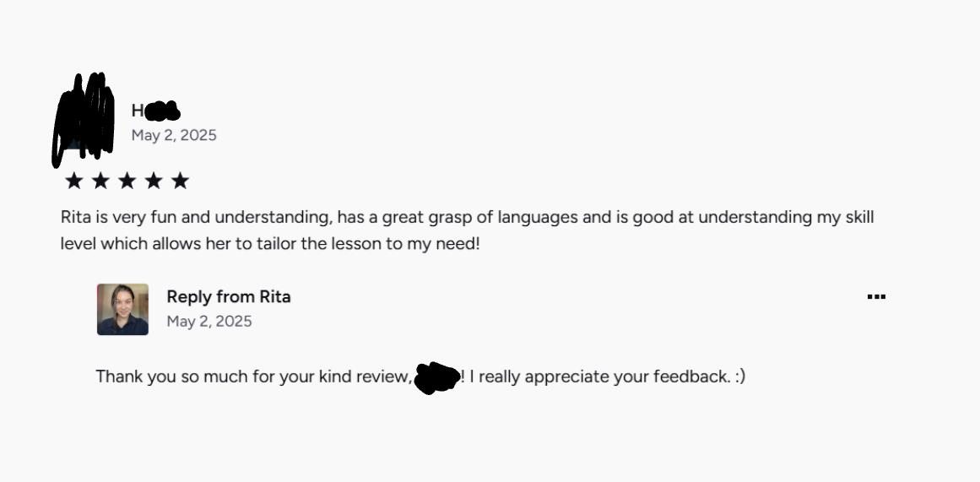
Task: Select the second star in the rating
Action: [x=100, y=181]
